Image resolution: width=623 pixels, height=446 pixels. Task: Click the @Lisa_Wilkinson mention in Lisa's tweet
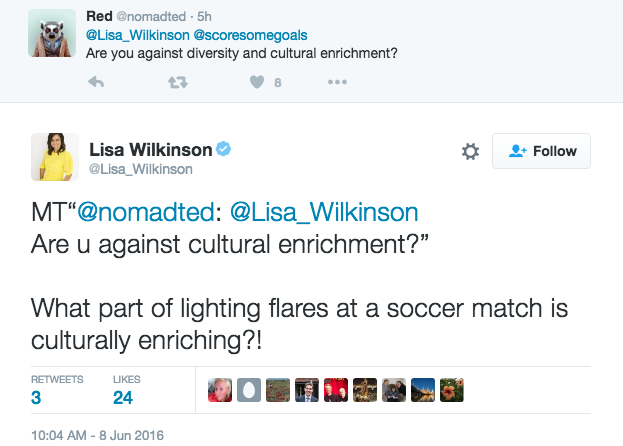tap(325, 213)
